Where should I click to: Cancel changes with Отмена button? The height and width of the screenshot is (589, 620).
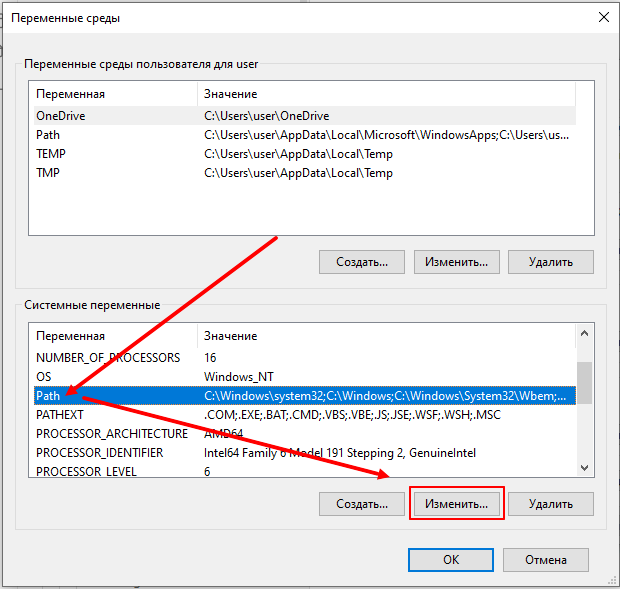[x=546, y=560]
